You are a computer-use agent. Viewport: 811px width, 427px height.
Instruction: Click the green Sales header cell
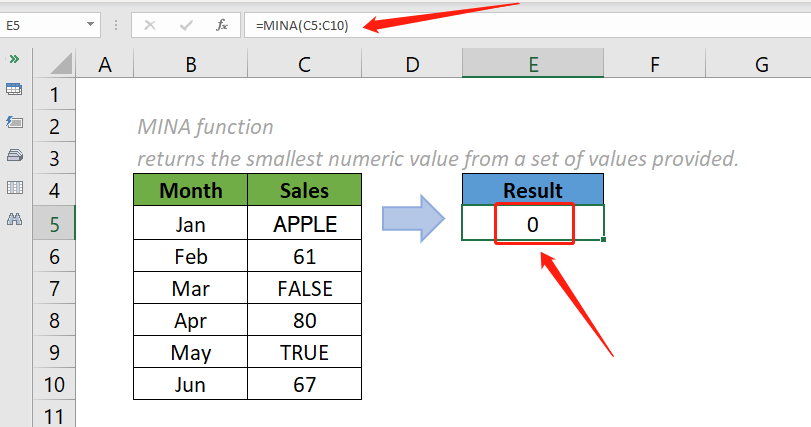[x=304, y=190]
